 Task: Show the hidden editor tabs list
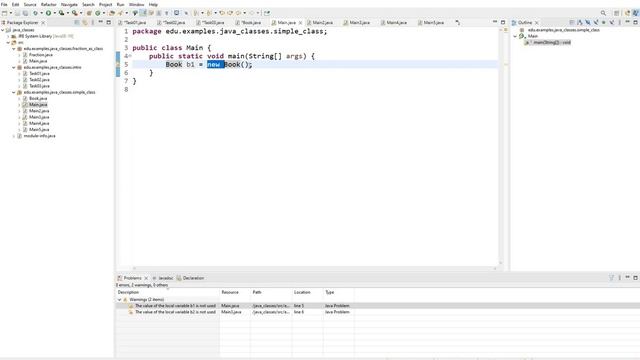(458, 22)
